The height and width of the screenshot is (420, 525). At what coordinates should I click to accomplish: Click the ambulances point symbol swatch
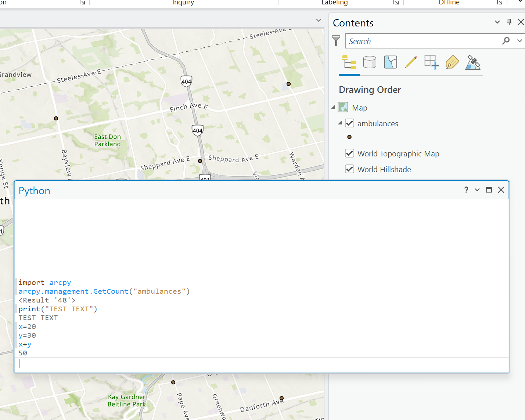[x=349, y=137]
